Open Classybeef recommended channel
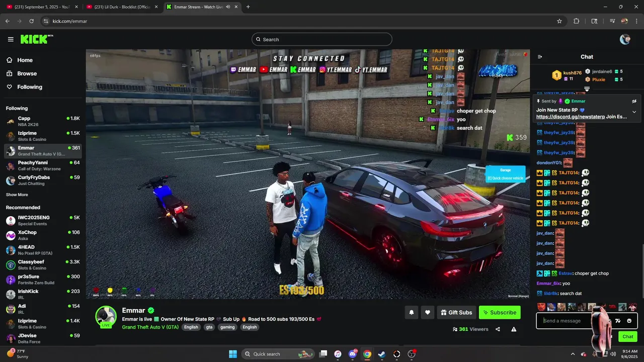The width and height of the screenshot is (644, 362). coord(43,264)
